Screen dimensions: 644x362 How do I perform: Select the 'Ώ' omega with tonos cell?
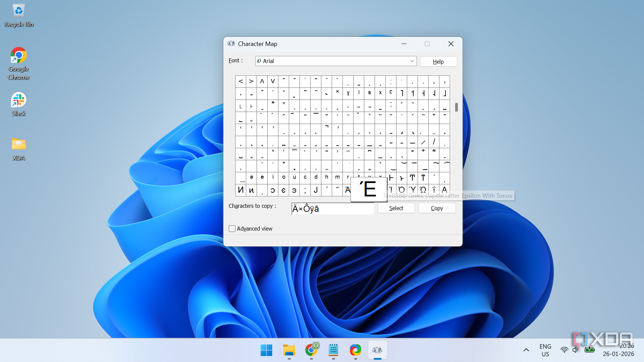[x=423, y=190]
